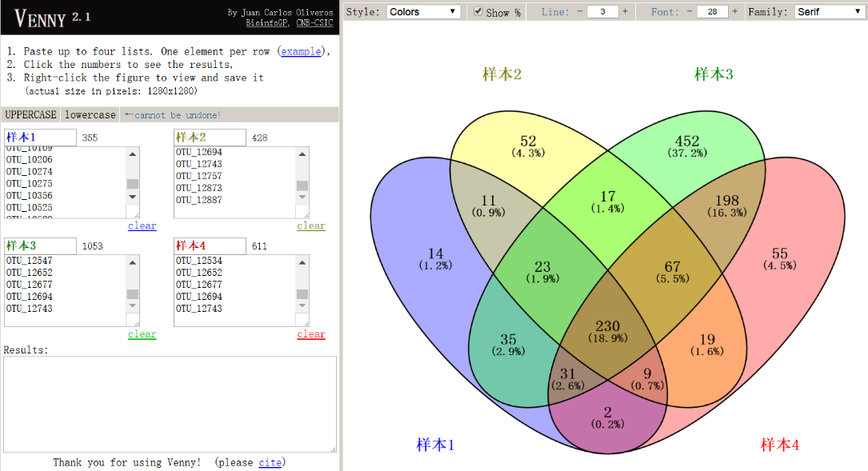Open the example link

(301, 51)
